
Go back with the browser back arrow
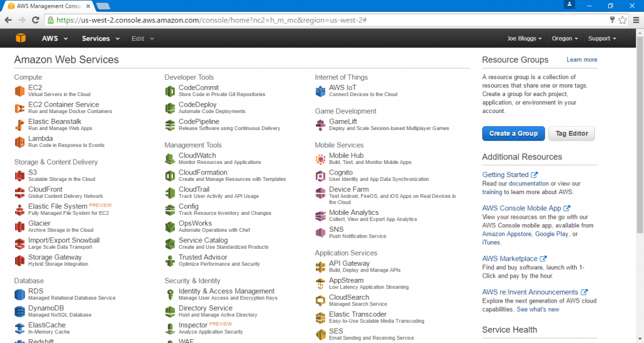pos(8,20)
